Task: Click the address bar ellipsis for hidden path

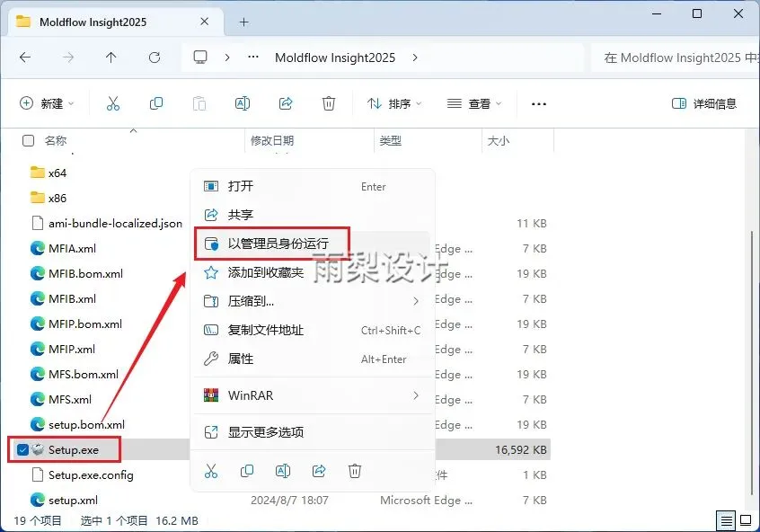Action: click(253, 58)
